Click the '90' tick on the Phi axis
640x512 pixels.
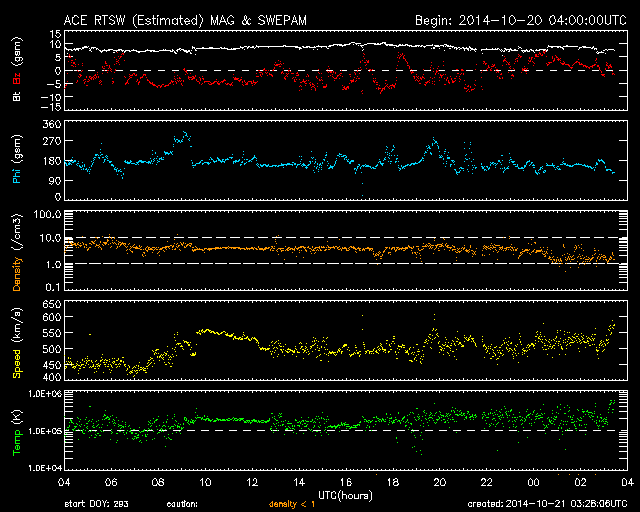click(x=55, y=180)
